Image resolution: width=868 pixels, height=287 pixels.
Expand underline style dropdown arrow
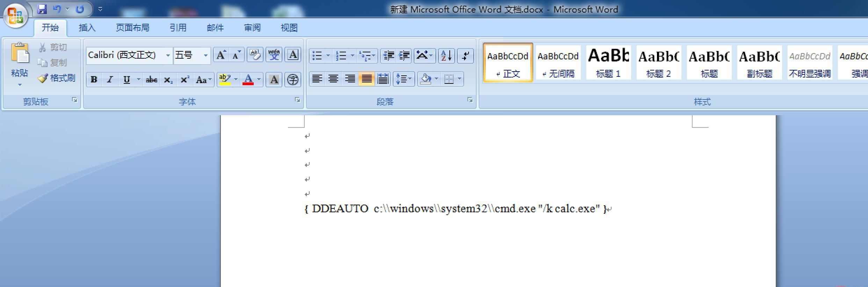[139, 80]
